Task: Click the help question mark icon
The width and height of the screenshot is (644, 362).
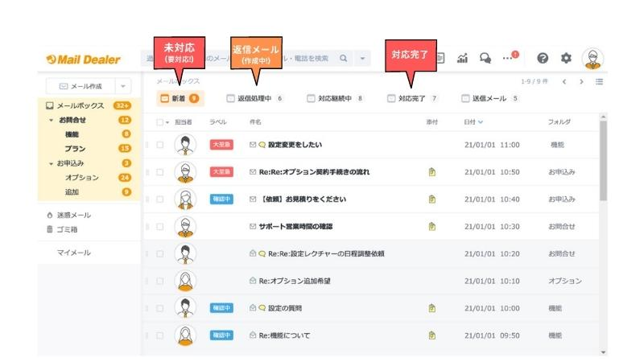Action: [543, 58]
